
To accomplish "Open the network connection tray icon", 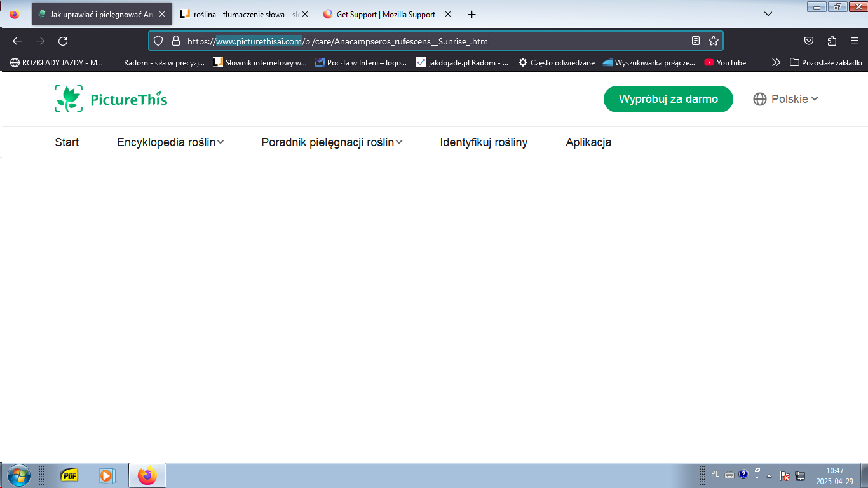I will pyautogui.click(x=800, y=475).
